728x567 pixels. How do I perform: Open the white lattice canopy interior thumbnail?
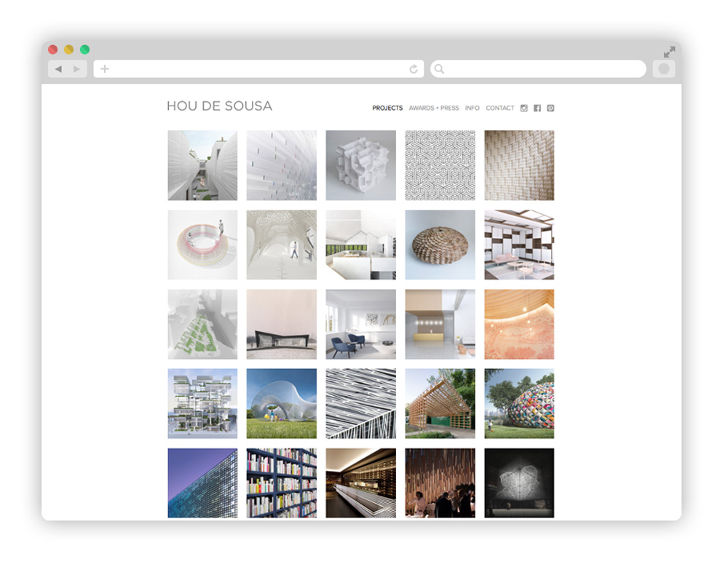coord(282,245)
